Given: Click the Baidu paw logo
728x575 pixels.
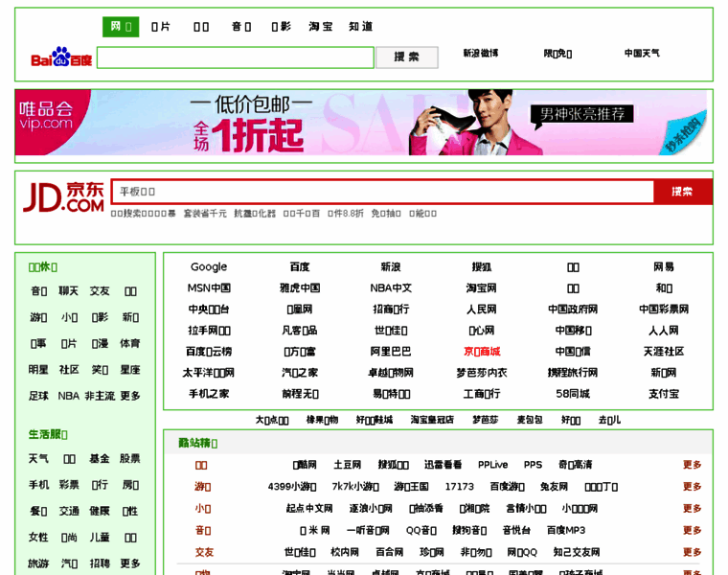Looking at the screenshot, I should [x=61, y=57].
